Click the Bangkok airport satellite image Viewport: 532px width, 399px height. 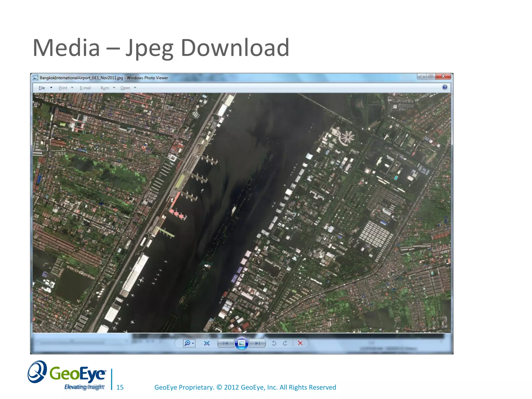click(242, 213)
